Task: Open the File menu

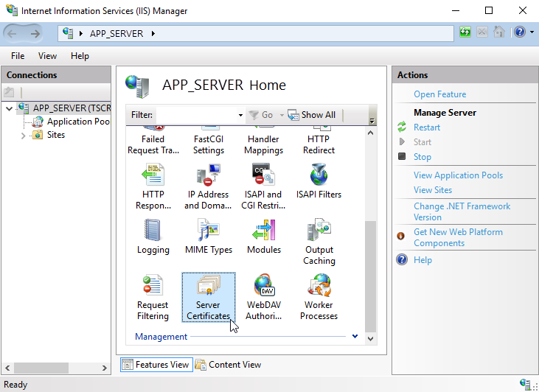Action: click(18, 56)
